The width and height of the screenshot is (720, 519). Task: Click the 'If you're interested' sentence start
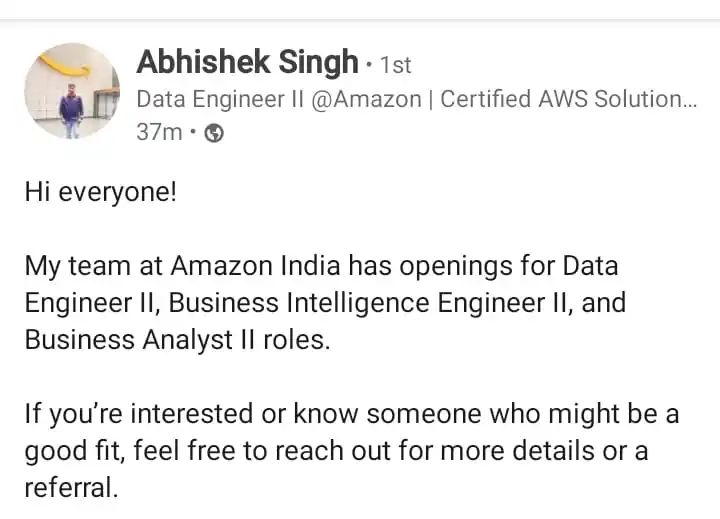[139, 414]
